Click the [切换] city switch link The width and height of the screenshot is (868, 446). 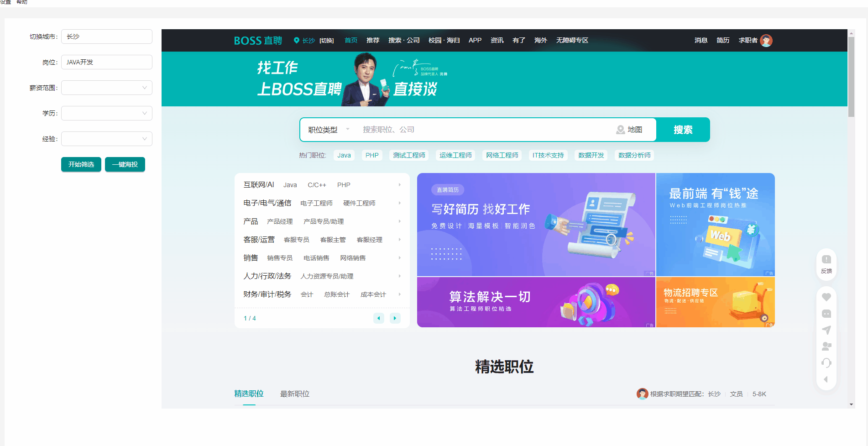pyautogui.click(x=326, y=41)
